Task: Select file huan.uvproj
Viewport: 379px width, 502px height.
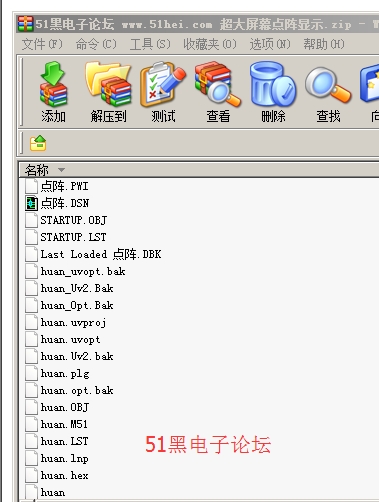Action: pyautogui.click(x=74, y=323)
